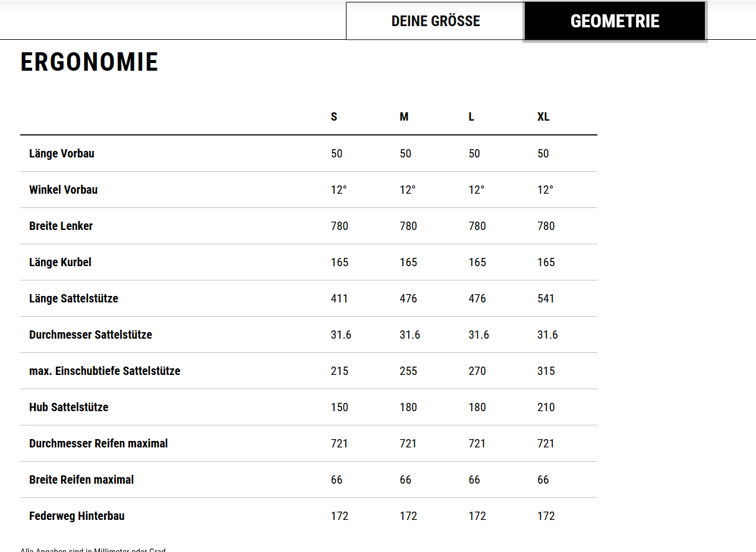
Task: Click the Breite Reifen maximal label
Action: pyautogui.click(x=81, y=480)
